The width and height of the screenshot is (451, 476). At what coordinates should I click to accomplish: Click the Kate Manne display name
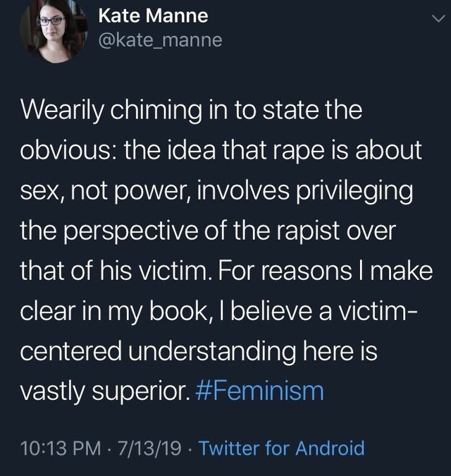pos(153,16)
